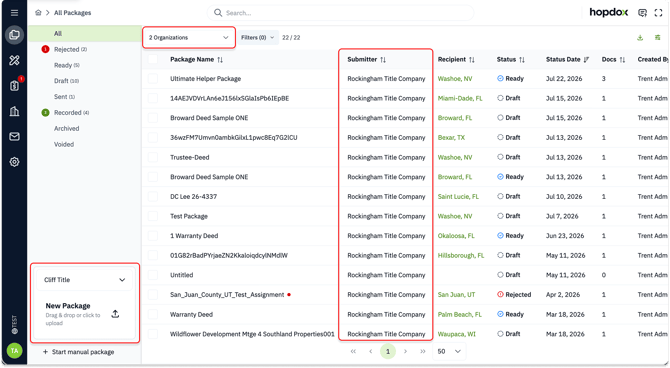Sort by Status Date column
Image resolution: width=670 pixels, height=368 pixels.
tap(586, 60)
